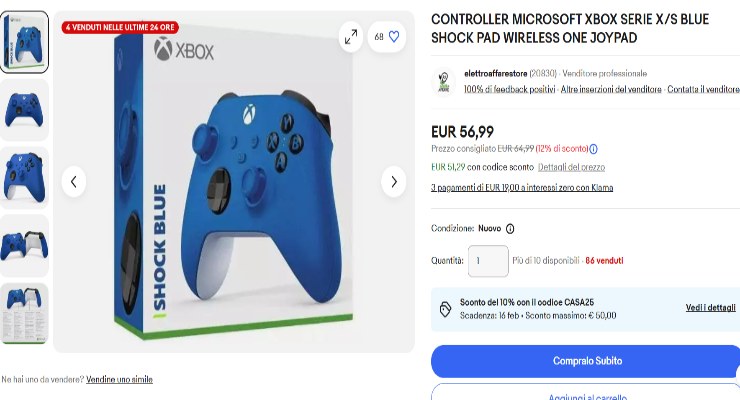Open Klarna 3 payments link

[522, 188]
